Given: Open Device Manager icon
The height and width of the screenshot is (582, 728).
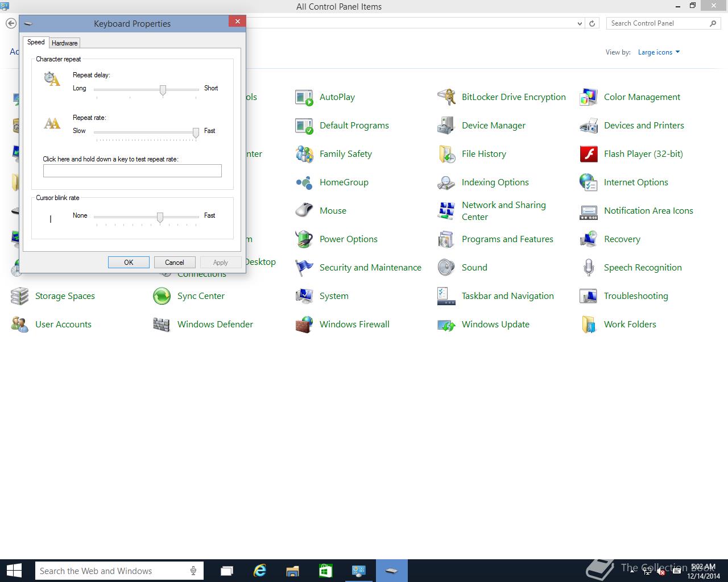Looking at the screenshot, I should [x=446, y=126].
